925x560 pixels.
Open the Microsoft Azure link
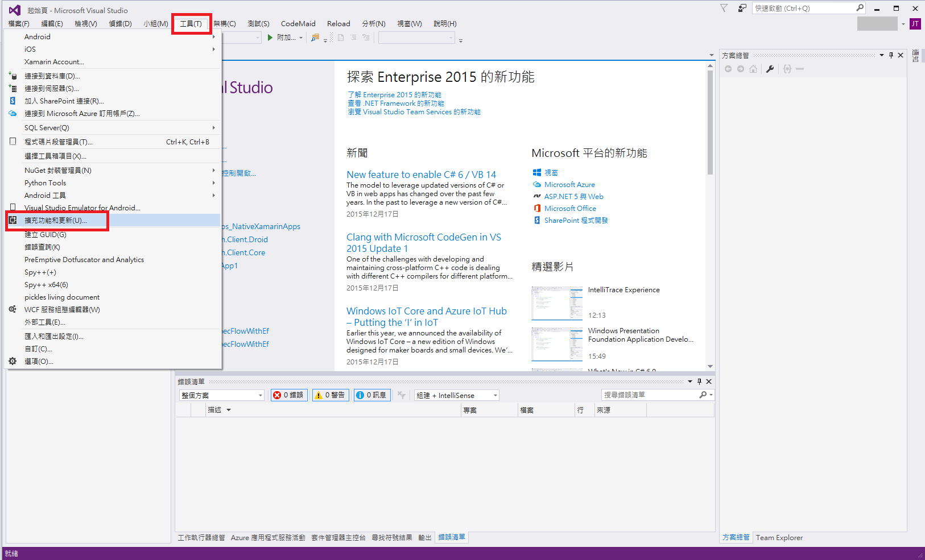pyautogui.click(x=569, y=184)
